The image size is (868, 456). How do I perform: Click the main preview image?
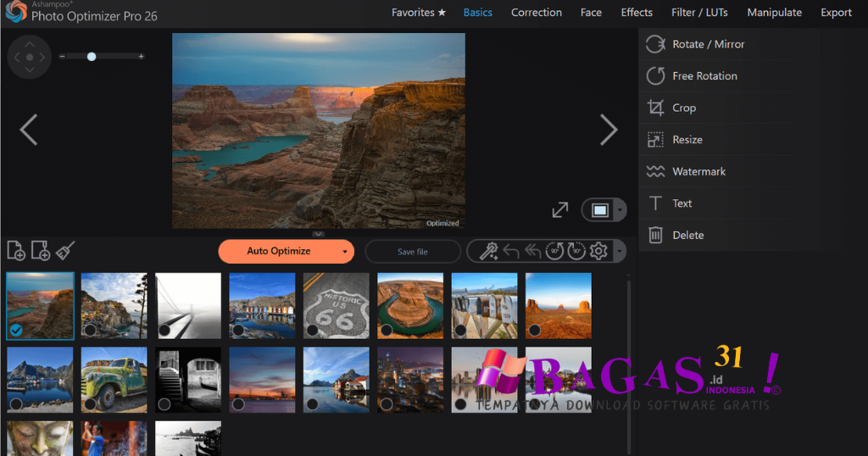pyautogui.click(x=319, y=131)
